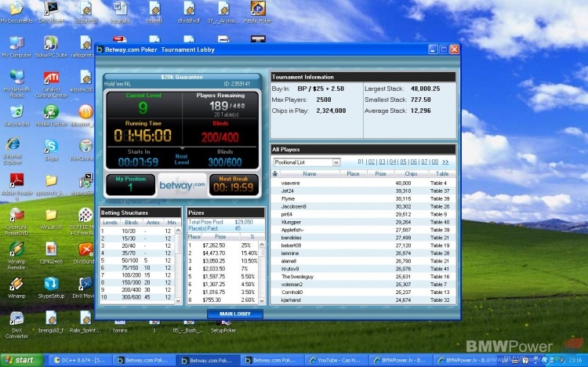Go to players page 08
The height and width of the screenshot is (367, 588).
pyautogui.click(x=434, y=162)
